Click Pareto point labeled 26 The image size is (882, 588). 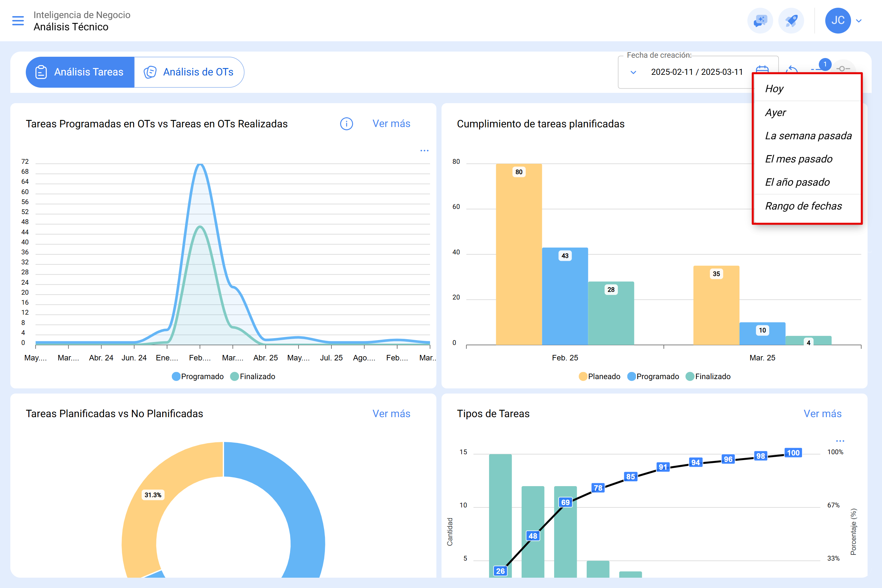500,571
